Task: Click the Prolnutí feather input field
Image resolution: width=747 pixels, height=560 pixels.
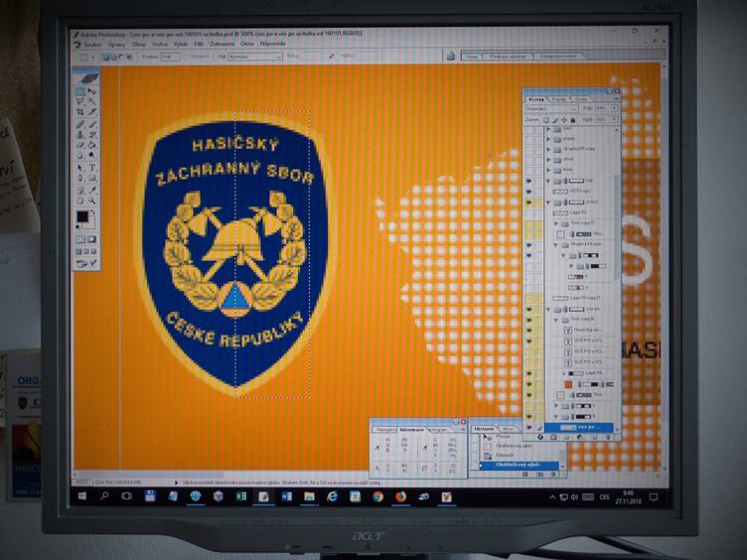Action: 170,57
